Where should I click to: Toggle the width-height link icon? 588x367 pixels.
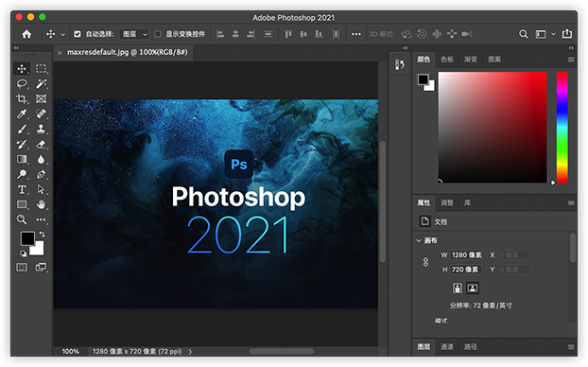pyautogui.click(x=425, y=262)
